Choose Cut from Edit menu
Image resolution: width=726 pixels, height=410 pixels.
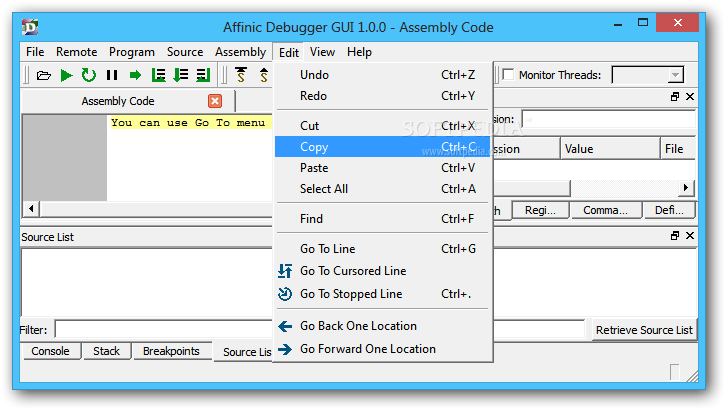point(383,126)
